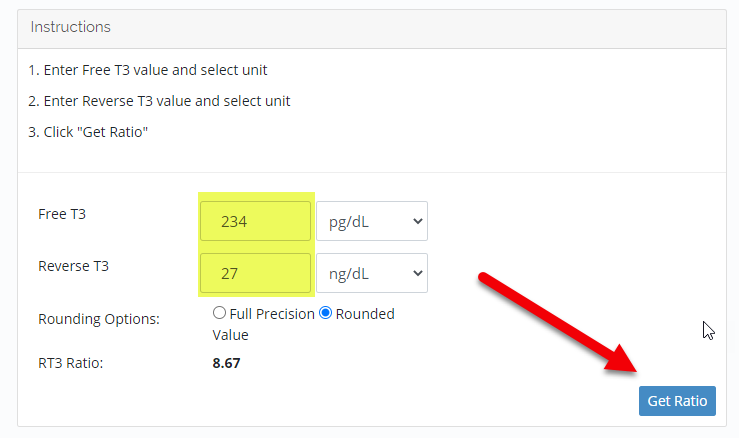739x438 pixels.
Task: Click the Rounding Options label
Action: (x=98, y=319)
